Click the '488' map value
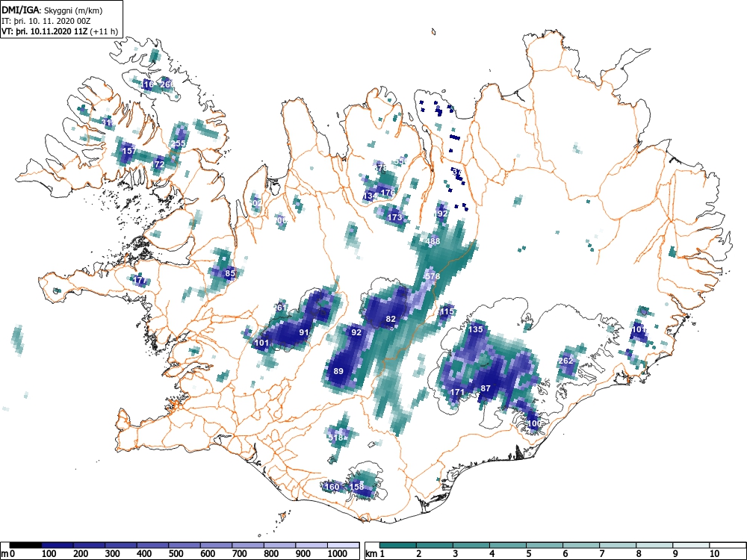747x560 pixels. 433,241
